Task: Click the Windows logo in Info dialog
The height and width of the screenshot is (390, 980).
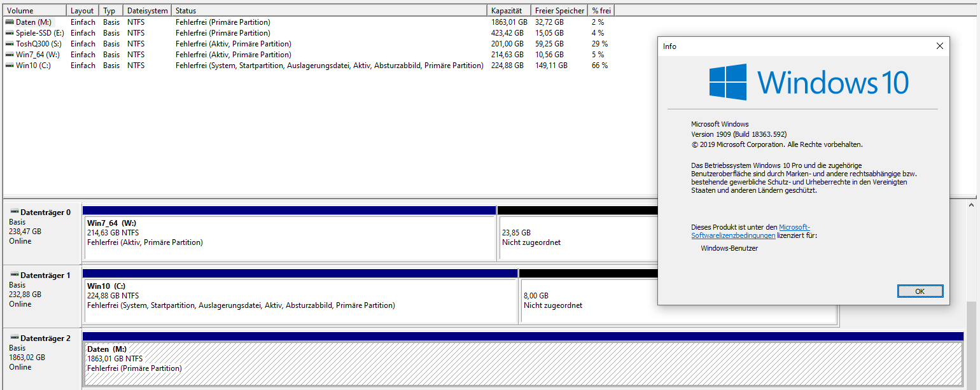Action: tap(728, 82)
